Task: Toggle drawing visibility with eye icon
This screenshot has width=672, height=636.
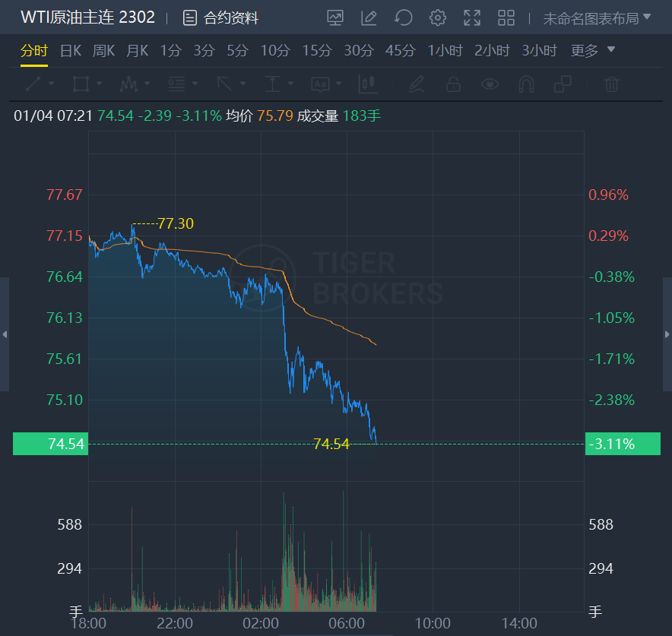Action: pyautogui.click(x=490, y=84)
